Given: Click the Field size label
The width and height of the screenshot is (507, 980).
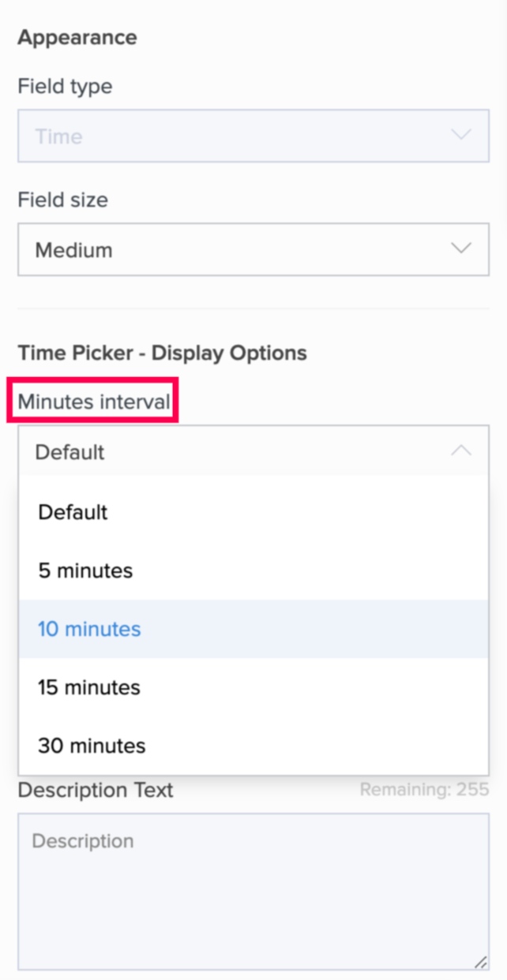Looking at the screenshot, I should pos(62,200).
